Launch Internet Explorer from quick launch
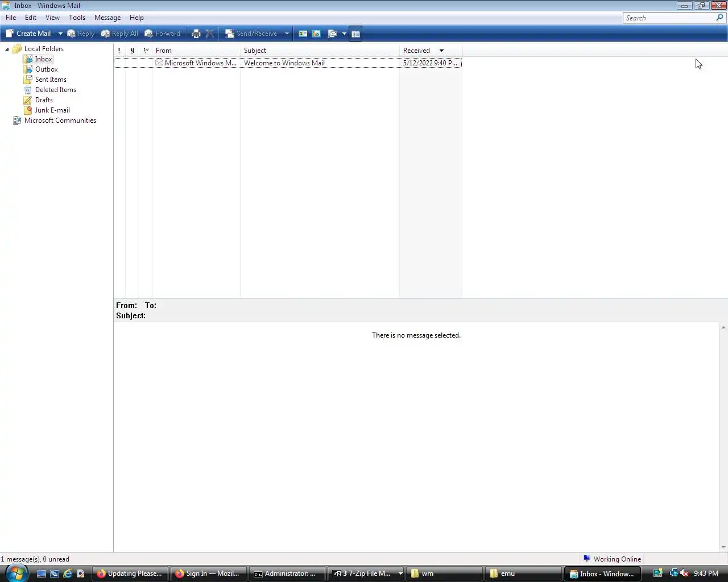The height and width of the screenshot is (582, 728). pos(68,573)
